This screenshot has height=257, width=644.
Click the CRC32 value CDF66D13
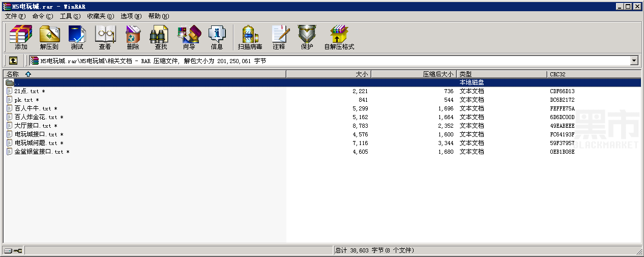click(562, 91)
